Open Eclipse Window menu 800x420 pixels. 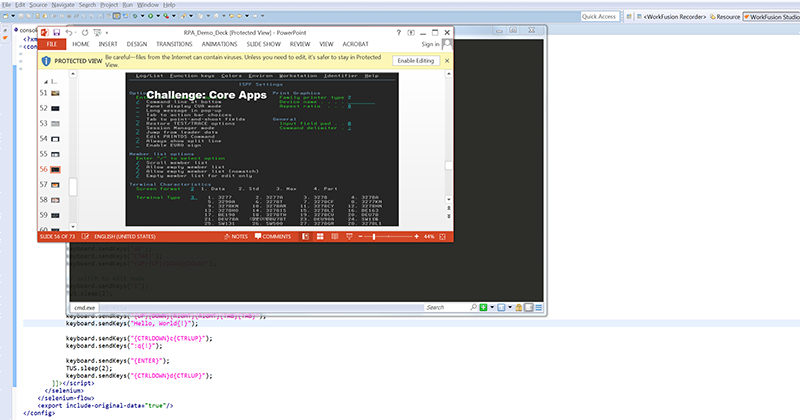tap(148, 5)
